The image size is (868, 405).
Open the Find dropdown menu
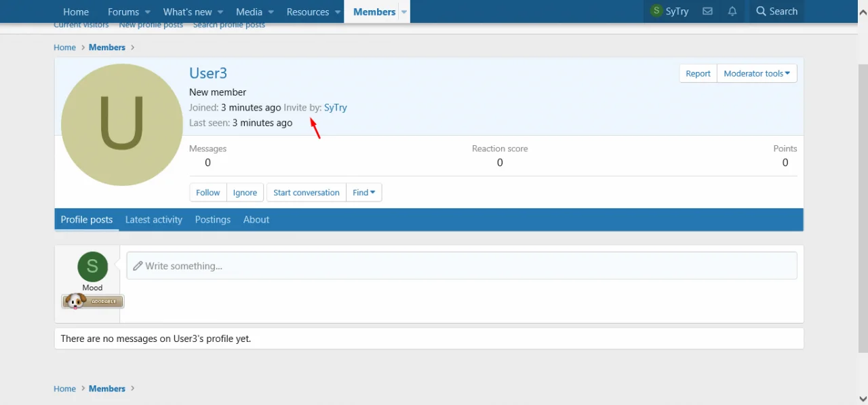[x=363, y=193]
